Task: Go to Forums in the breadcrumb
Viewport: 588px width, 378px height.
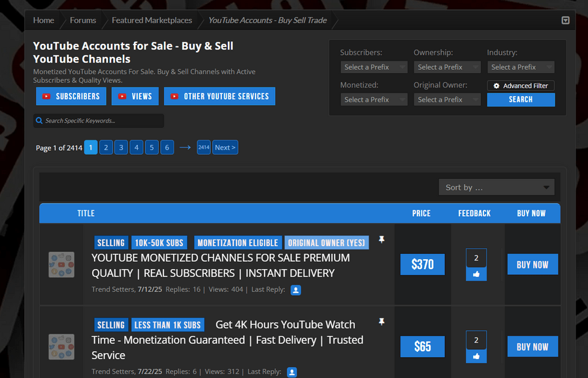Action: pyautogui.click(x=83, y=20)
